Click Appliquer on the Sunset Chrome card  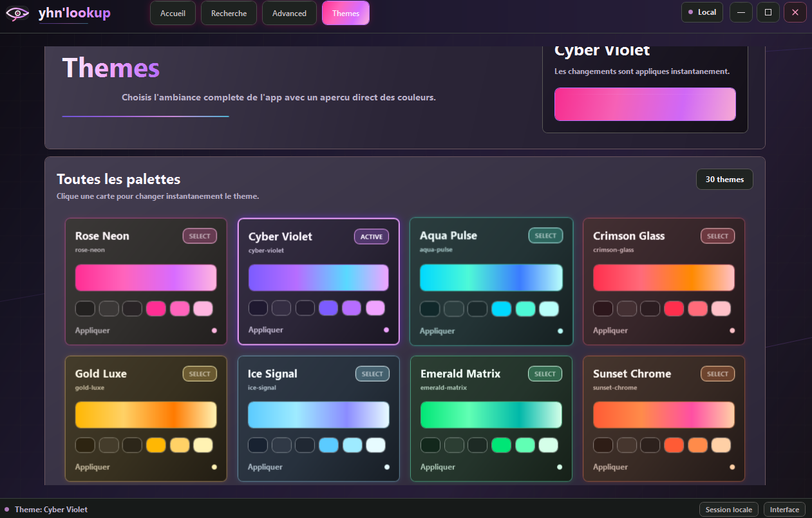[610, 467]
